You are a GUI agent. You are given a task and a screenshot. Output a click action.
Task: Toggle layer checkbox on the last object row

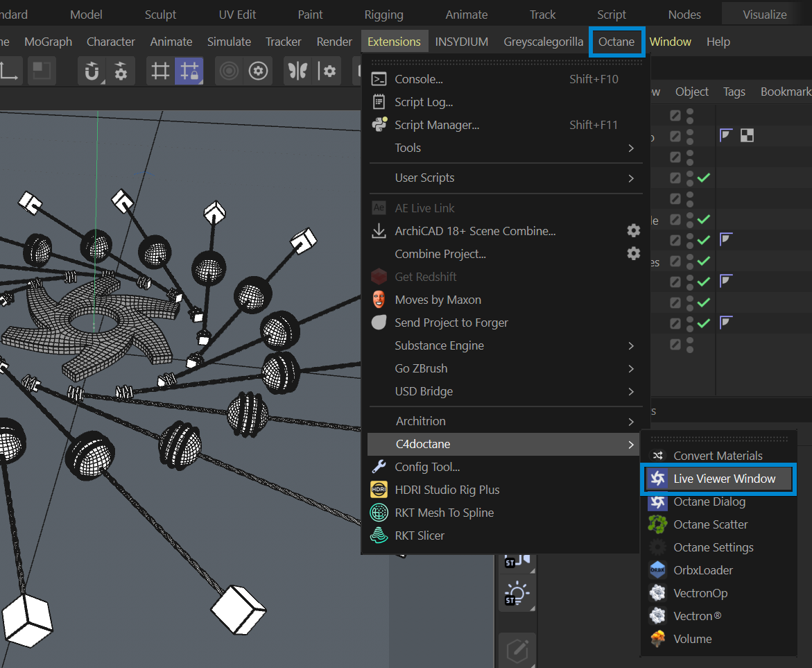click(x=675, y=344)
